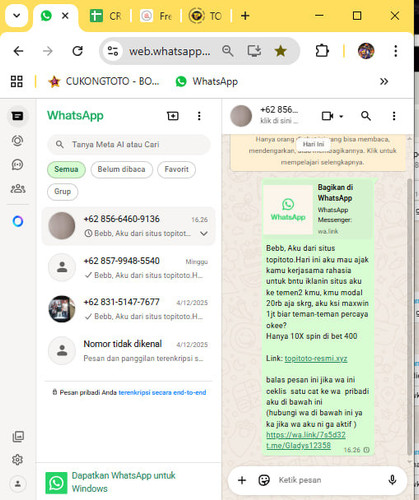Open Chrome profile avatar
The width and height of the screenshot is (419, 500).
point(366,51)
